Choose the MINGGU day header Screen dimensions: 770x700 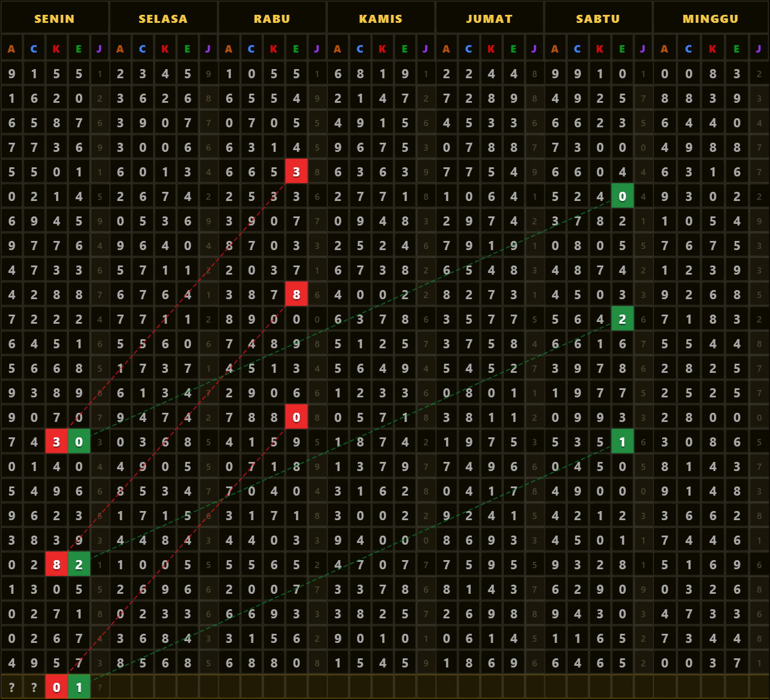click(x=711, y=19)
